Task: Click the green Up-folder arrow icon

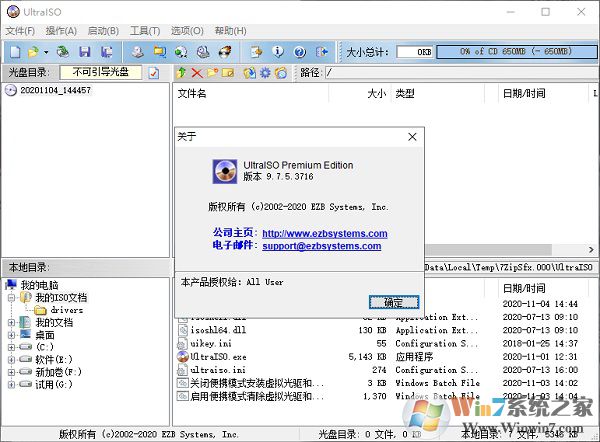Action: [181, 72]
